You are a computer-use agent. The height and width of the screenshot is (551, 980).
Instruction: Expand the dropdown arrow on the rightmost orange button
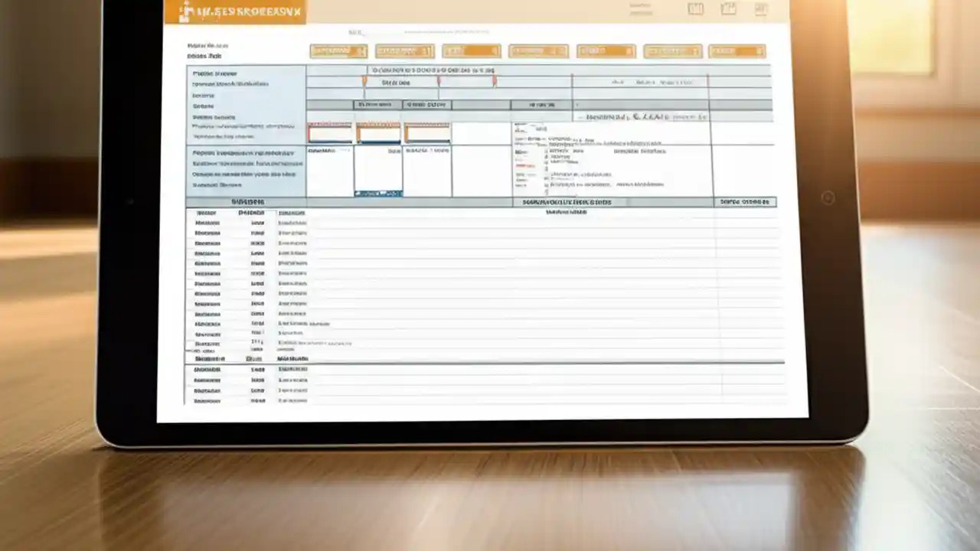point(760,51)
